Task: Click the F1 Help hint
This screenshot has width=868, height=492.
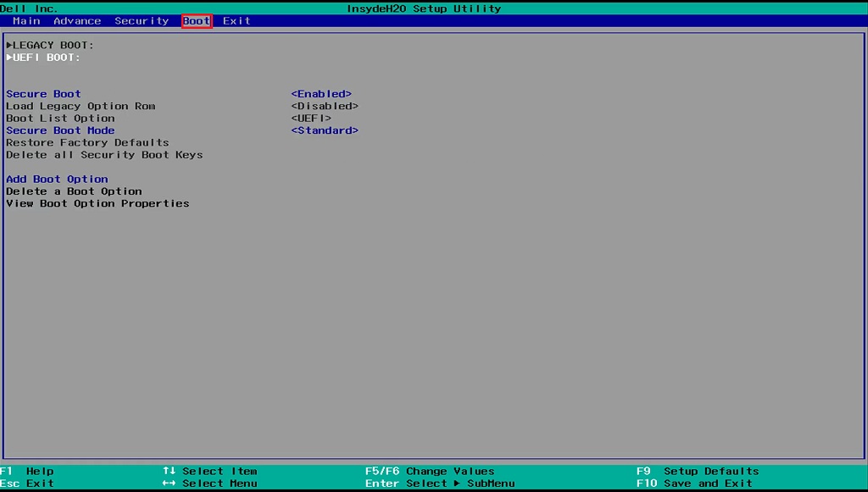Action: pos(28,472)
